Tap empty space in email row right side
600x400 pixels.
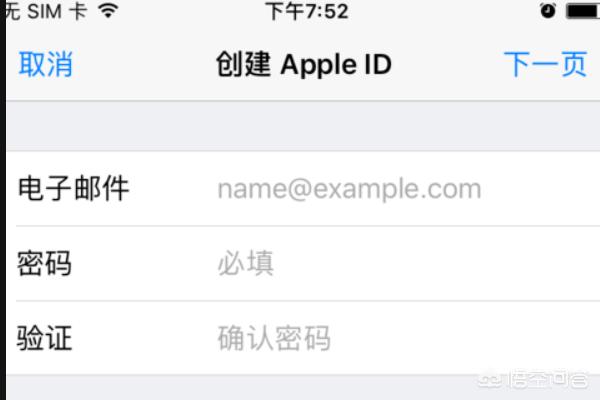point(540,189)
